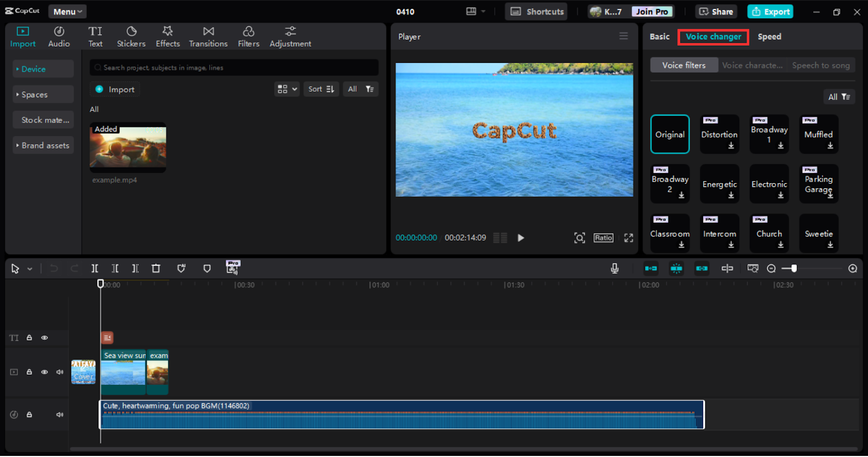Enter fullscreen preview mode
Screen dimensions: 868x457
(x=628, y=237)
